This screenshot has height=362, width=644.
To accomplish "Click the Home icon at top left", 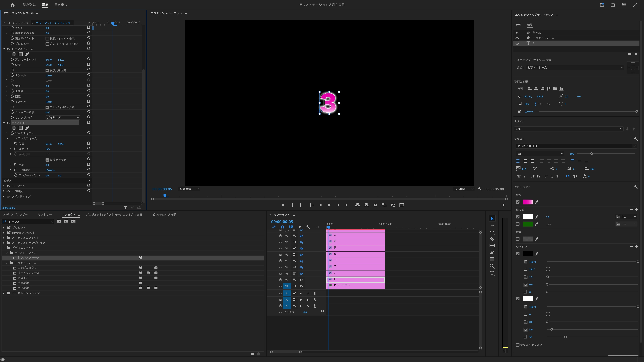I will click(x=12, y=5).
